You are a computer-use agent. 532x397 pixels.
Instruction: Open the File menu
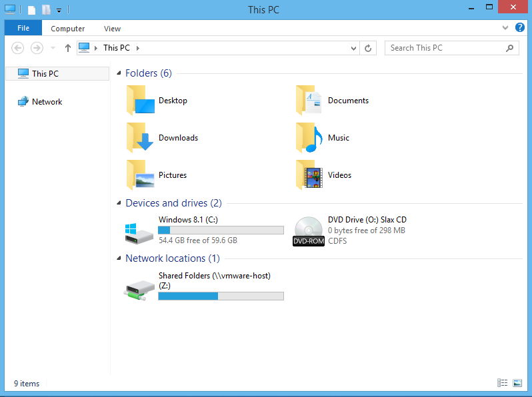[x=23, y=29]
